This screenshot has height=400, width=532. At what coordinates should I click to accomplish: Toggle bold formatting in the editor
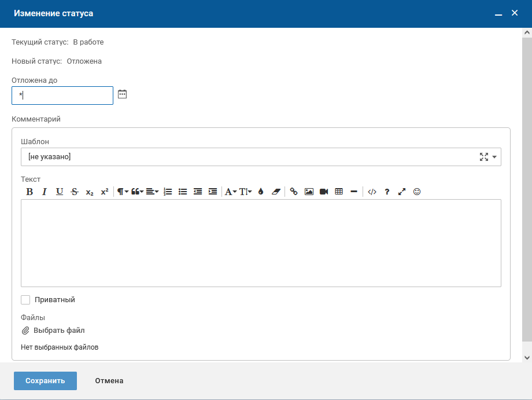point(29,192)
